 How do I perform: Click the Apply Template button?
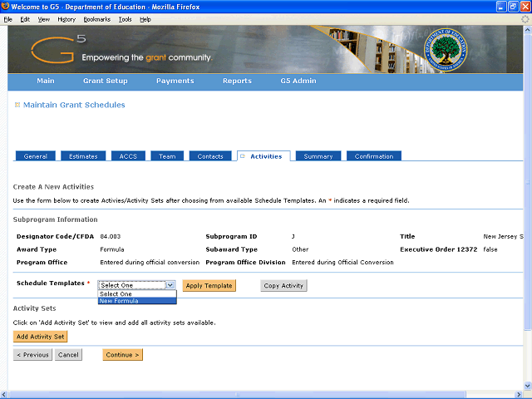click(209, 286)
